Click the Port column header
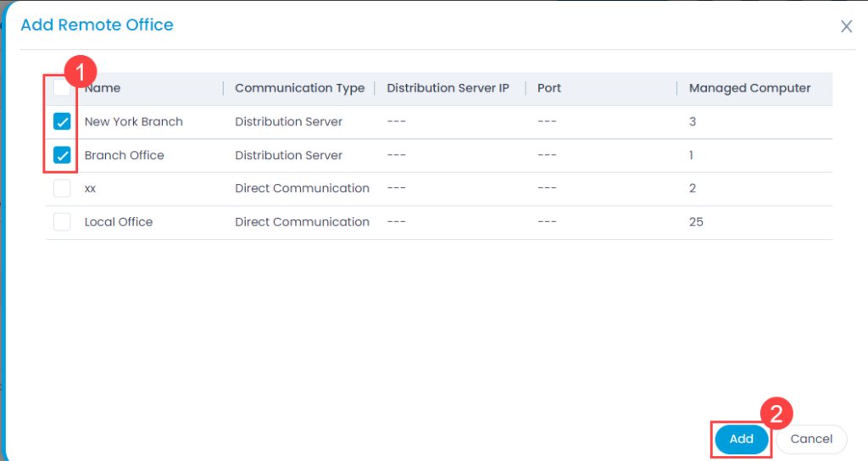Image resolution: width=868 pixels, height=461 pixels. tap(549, 88)
